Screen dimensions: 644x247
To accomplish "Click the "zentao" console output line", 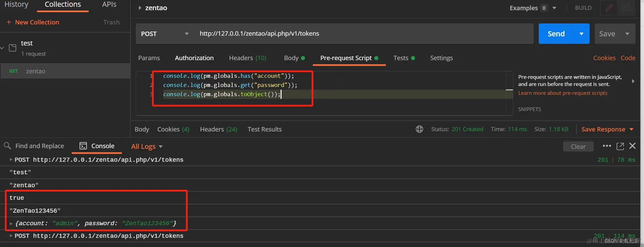I will [24, 185].
